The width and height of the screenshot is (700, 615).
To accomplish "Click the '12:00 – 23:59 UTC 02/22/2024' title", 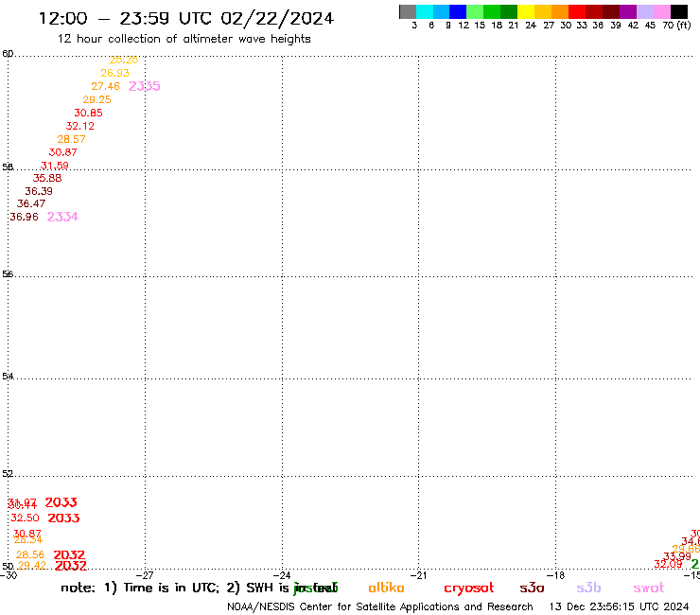I will (186, 19).
